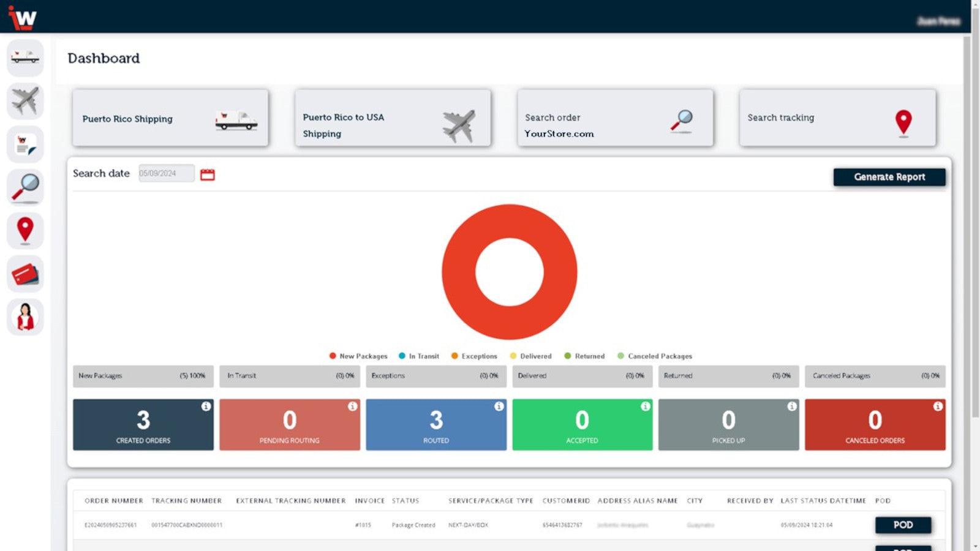The width and height of the screenshot is (980, 551).
Task: Click the orders document icon in the sidebar
Action: pos(25,144)
